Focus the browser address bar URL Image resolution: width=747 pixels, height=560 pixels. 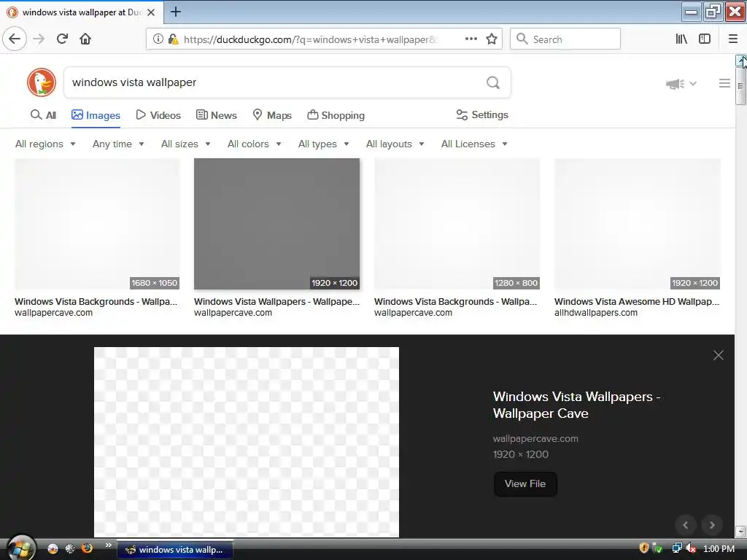click(x=309, y=39)
